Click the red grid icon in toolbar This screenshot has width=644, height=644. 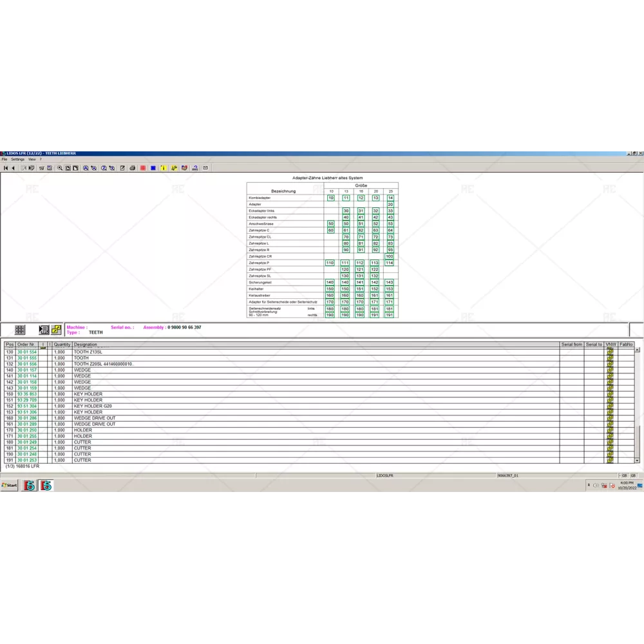[x=143, y=168]
